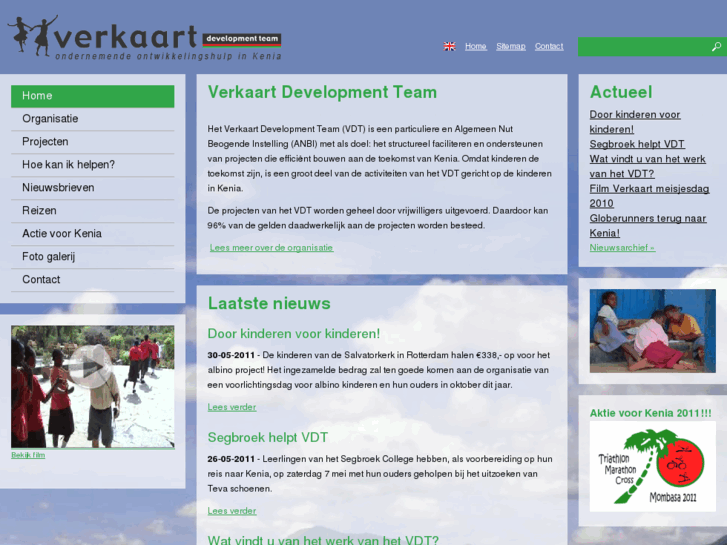Open Contact in the left menu

point(93,280)
